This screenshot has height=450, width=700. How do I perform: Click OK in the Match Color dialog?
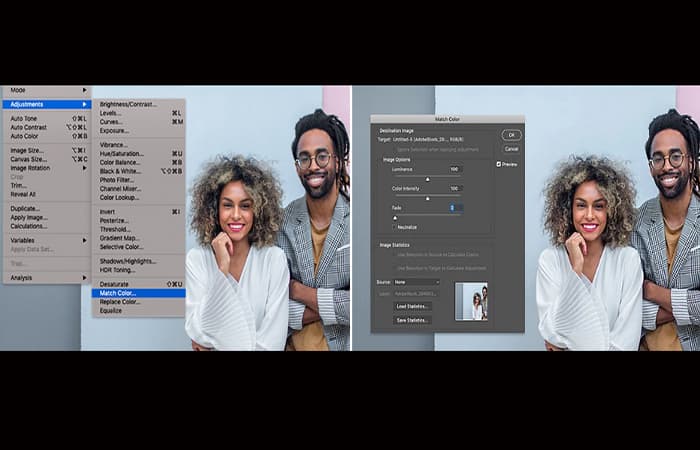point(510,135)
